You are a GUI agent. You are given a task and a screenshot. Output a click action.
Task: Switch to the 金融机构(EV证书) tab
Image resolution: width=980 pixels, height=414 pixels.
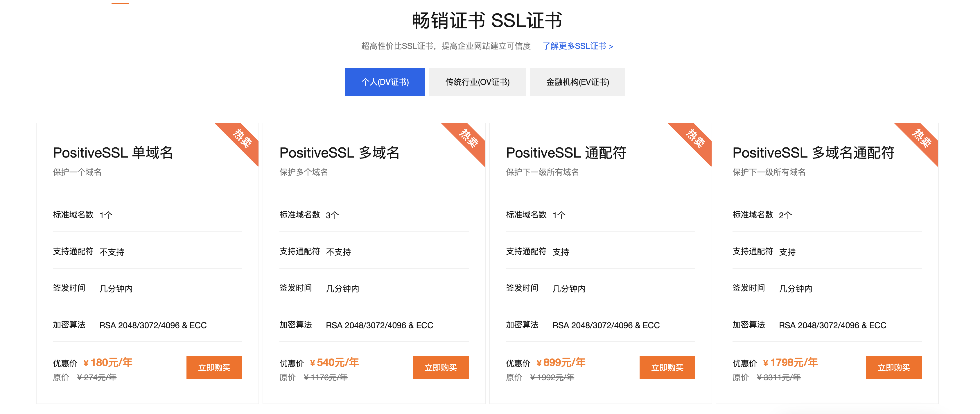[x=577, y=82]
